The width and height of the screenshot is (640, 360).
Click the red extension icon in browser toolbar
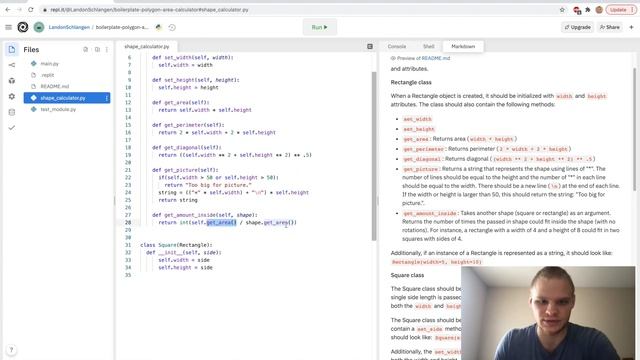[577, 10]
